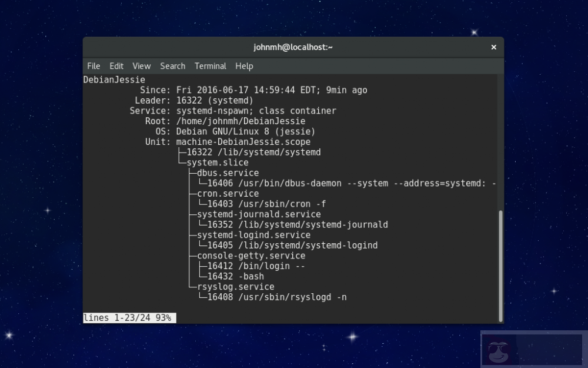Open the File menu

(x=93, y=66)
